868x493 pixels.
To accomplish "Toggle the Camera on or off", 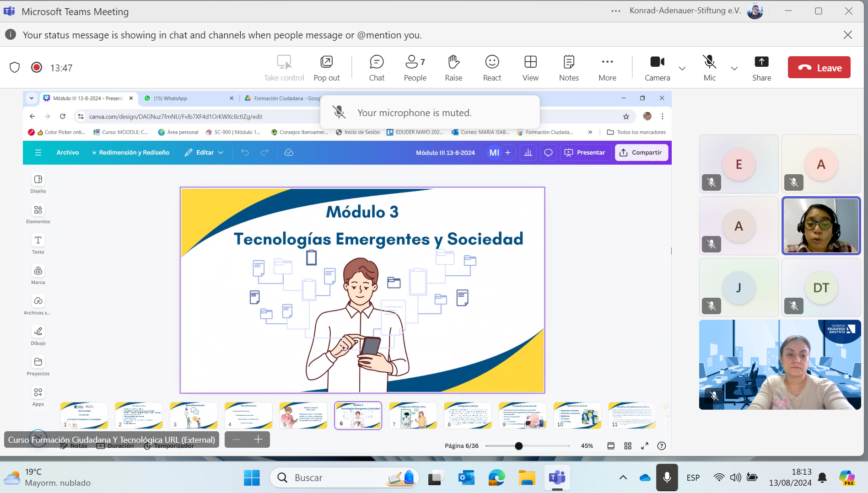I will [x=657, y=68].
